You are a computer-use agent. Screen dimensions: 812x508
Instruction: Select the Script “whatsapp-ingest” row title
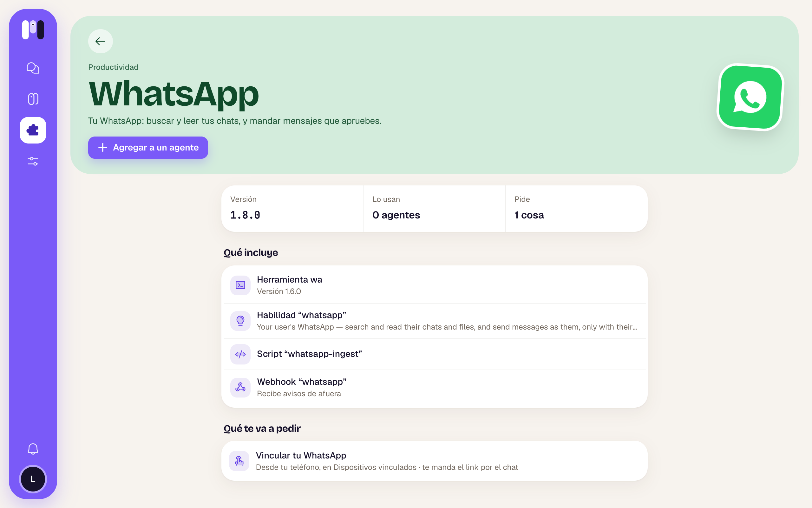(309, 354)
